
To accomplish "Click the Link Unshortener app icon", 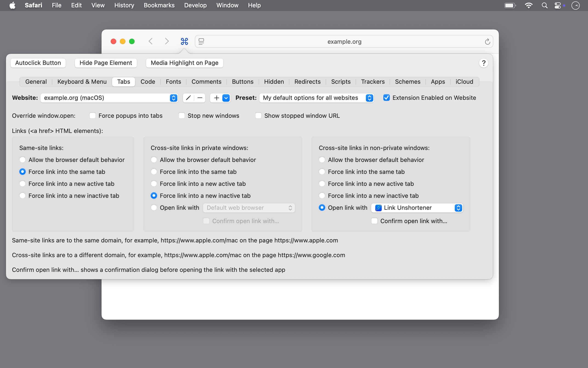I will (378, 208).
